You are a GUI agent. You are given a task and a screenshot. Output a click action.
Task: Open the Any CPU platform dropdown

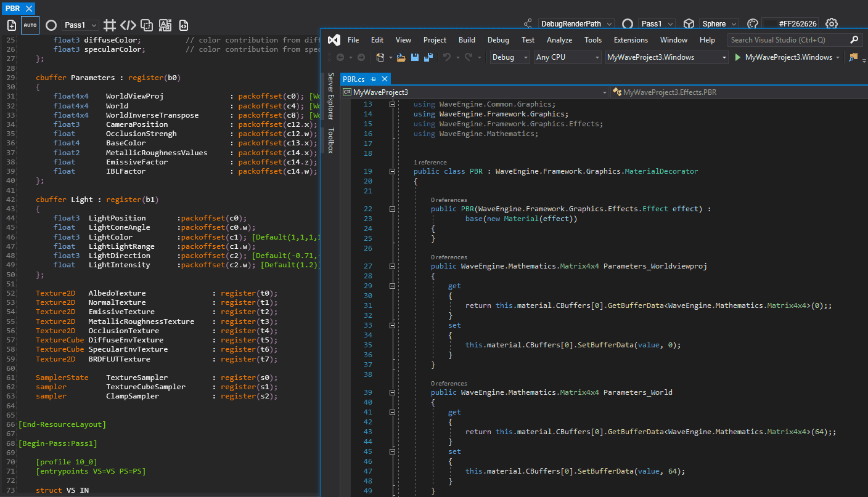click(567, 57)
